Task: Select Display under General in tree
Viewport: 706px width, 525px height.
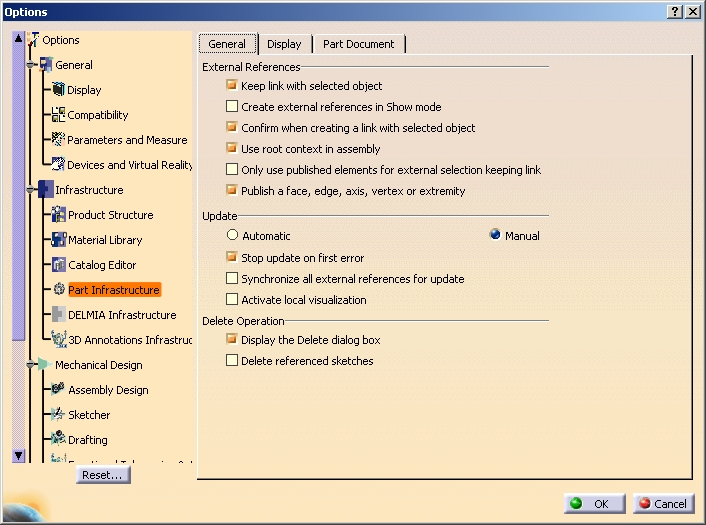Action: pyautogui.click(x=84, y=90)
